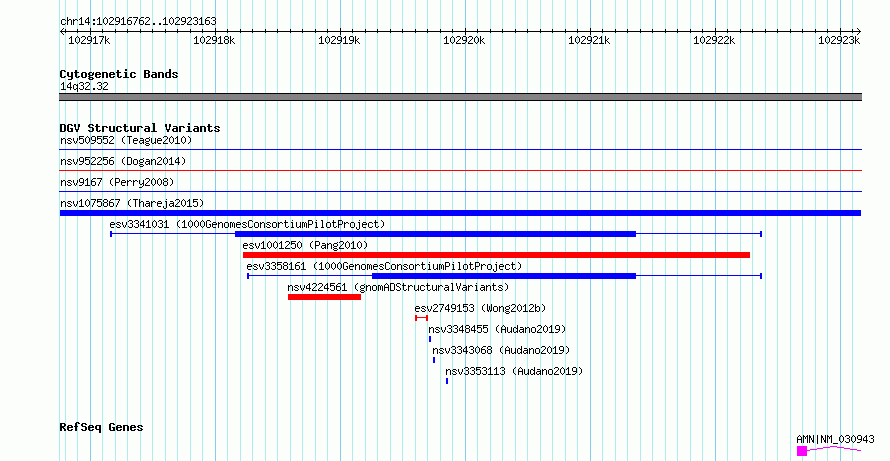
Task: Click the RefSeq Genes track heading
Action: click(x=101, y=427)
